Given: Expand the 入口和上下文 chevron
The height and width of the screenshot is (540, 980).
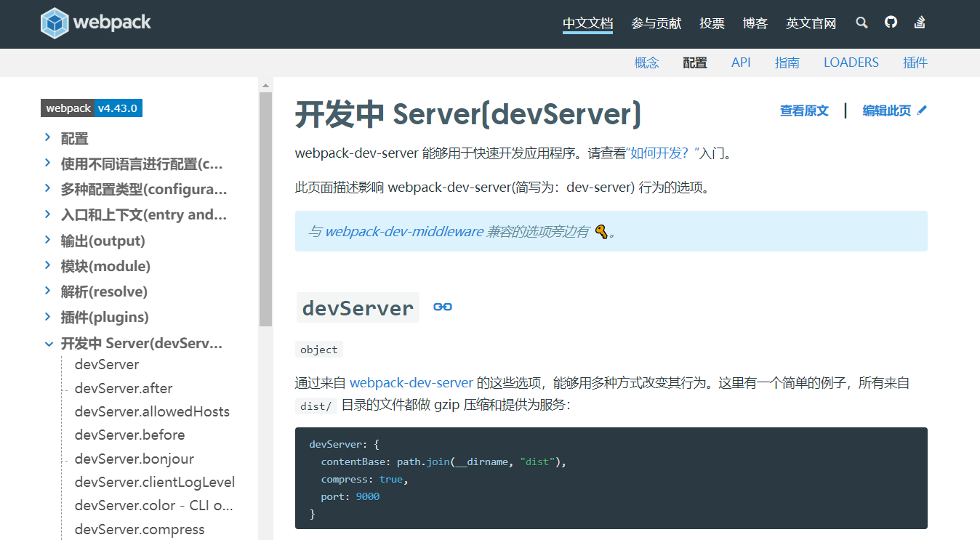Looking at the screenshot, I should [x=48, y=214].
